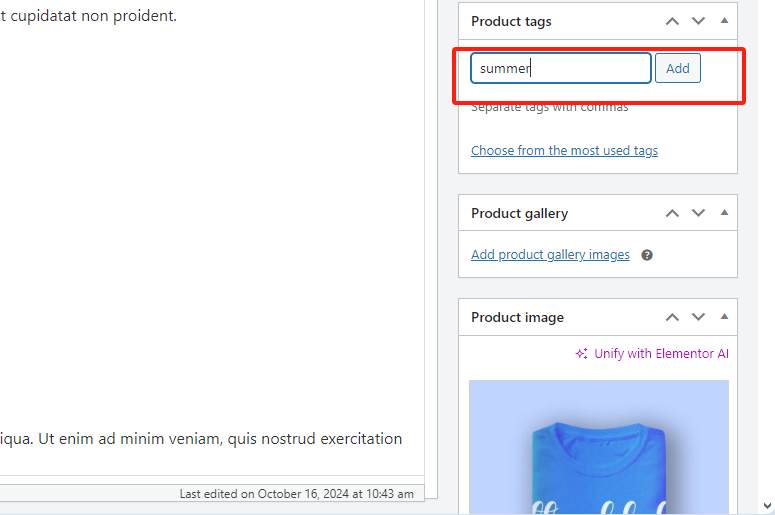Image resolution: width=775 pixels, height=515 pixels.
Task: Collapse the Product tags panel
Action: pyautogui.click(x=724, y=21)
